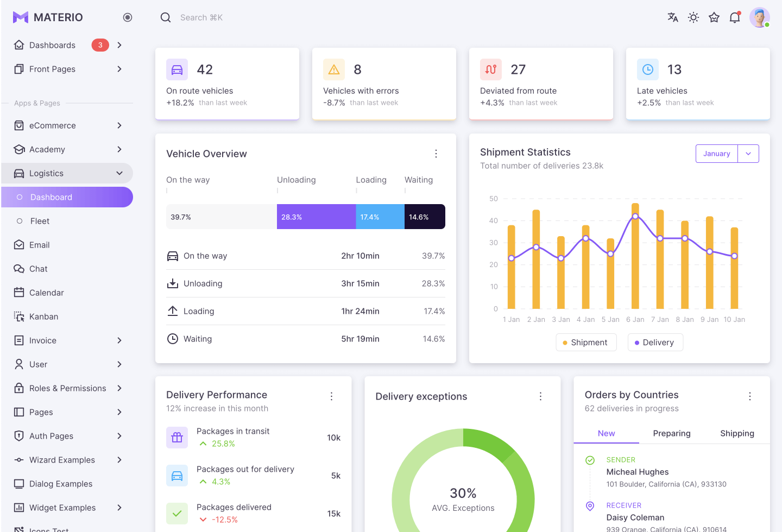Expand the Academy chevron
The height and width of the screenshot is (532, 782).
pyautogui.click(x=119, y=149)
